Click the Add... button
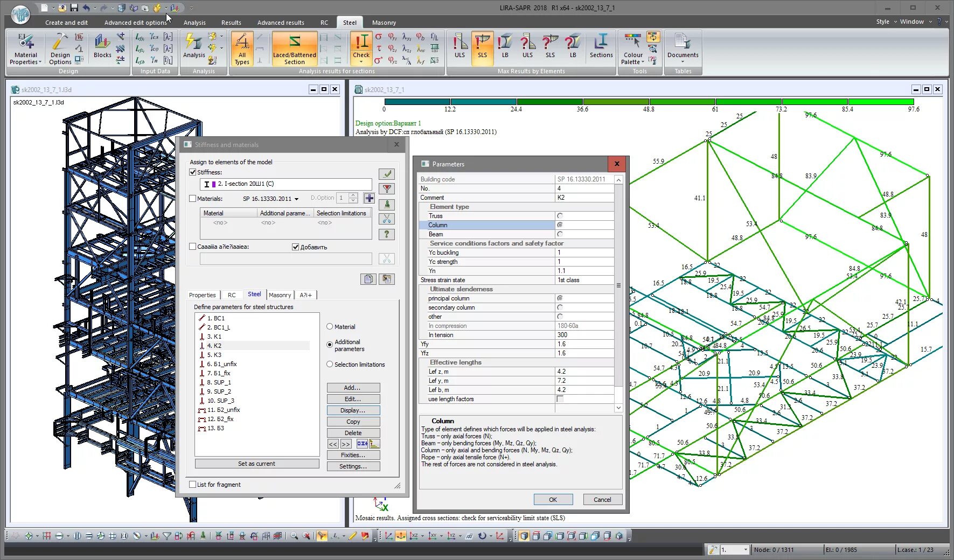This screenshot has height=560, width=954. click(353, 388)
